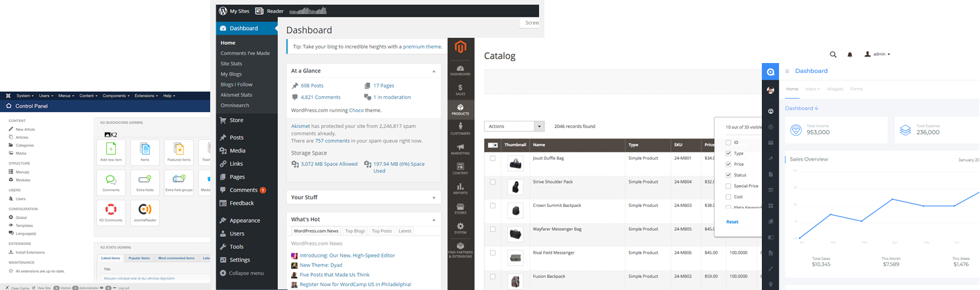The height and width of the screenshot is (290, 980).
Task: Open the Magento Marketing sidebar icon
Action: (460, 149)
